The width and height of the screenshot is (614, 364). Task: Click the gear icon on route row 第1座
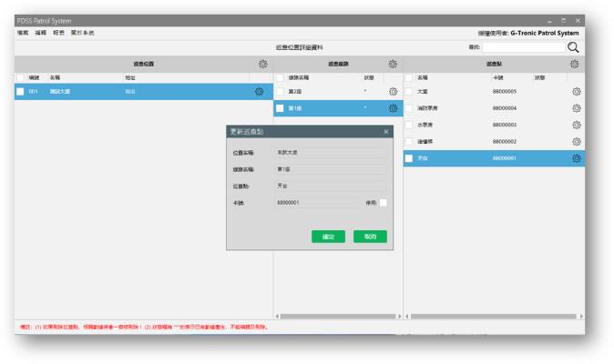pos(394,108)
